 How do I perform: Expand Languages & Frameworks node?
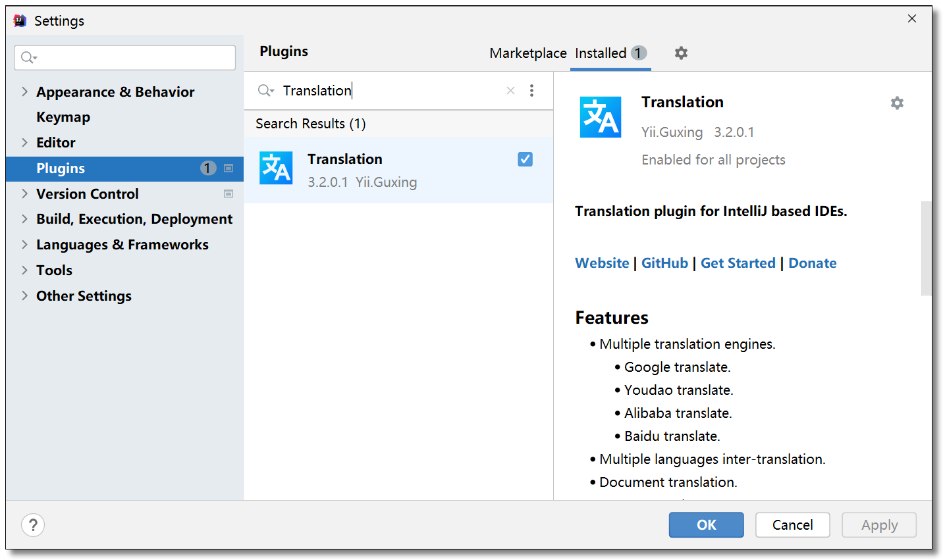[24, 244]
